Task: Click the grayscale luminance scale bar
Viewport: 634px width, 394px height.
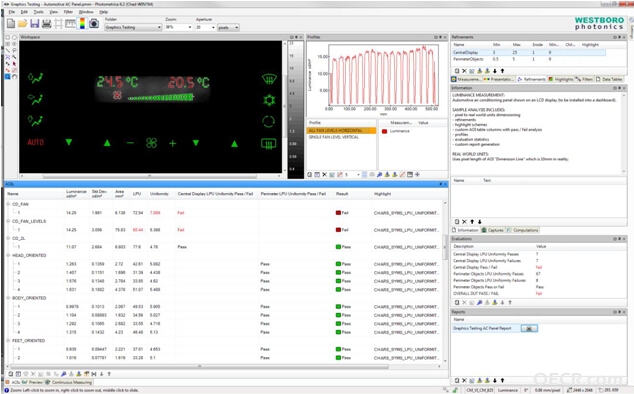Action: coord(296,109)
